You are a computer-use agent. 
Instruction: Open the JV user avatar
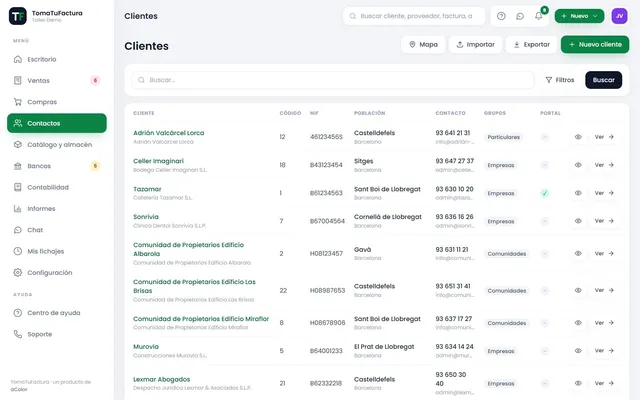tap(619, 16)
